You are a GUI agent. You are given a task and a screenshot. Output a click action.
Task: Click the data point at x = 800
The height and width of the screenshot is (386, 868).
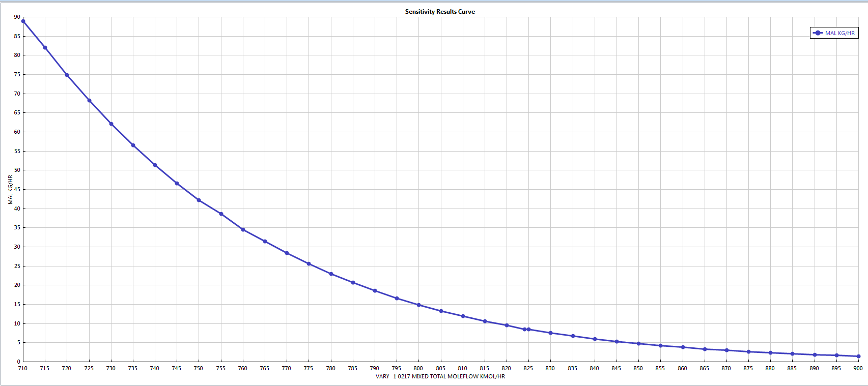click(x=418, y=305)
